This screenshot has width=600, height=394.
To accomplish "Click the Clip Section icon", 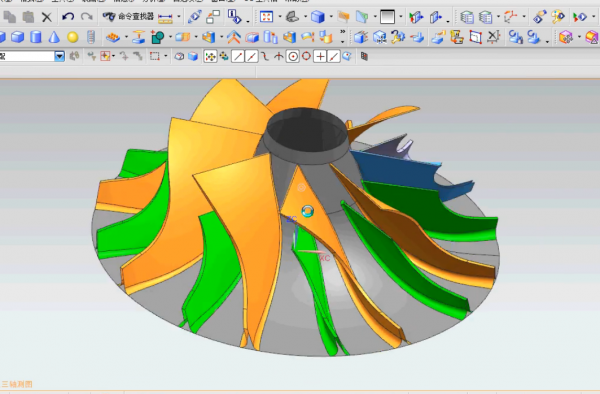I will click(x=416, y=17).
